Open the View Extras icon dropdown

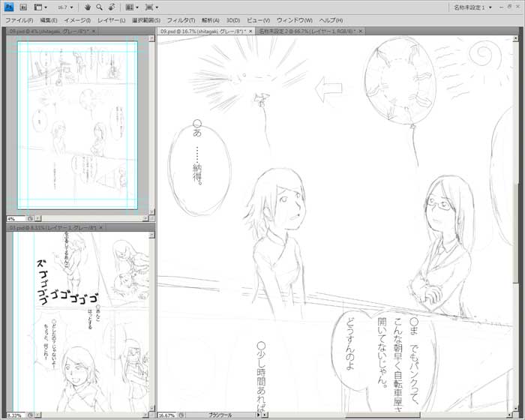coord(39,7)
